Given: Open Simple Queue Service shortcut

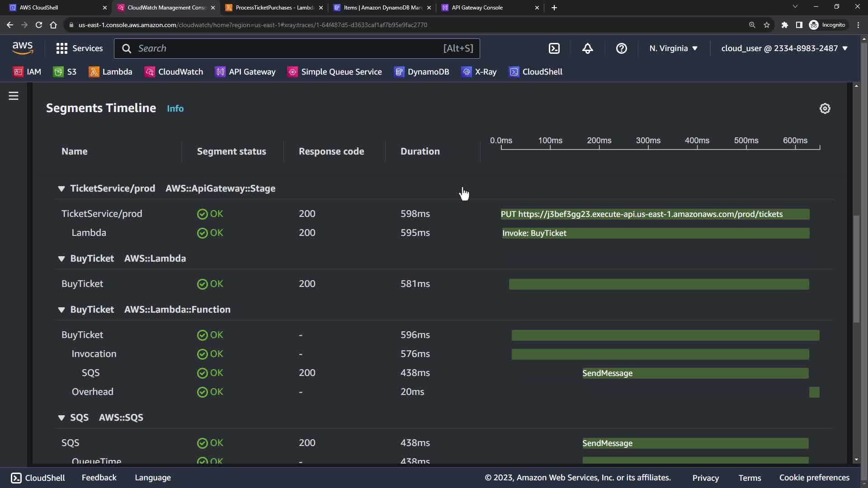Looking at the screenshot, I should pos(335,72).
